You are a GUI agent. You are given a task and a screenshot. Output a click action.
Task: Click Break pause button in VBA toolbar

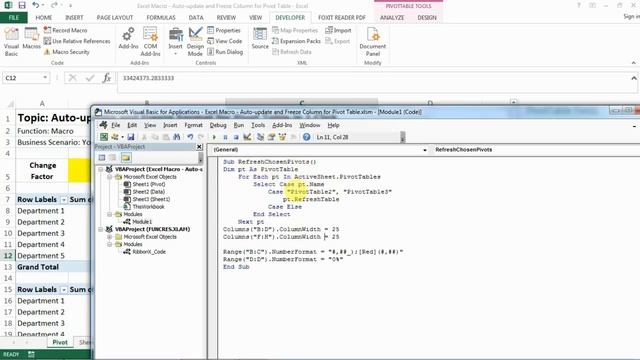pos(225,137)
